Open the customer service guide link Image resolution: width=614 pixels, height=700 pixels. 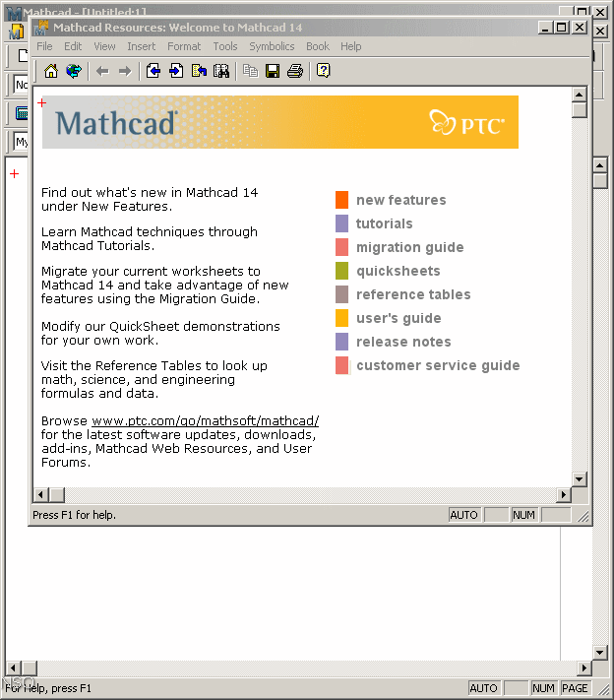[438, 365]
